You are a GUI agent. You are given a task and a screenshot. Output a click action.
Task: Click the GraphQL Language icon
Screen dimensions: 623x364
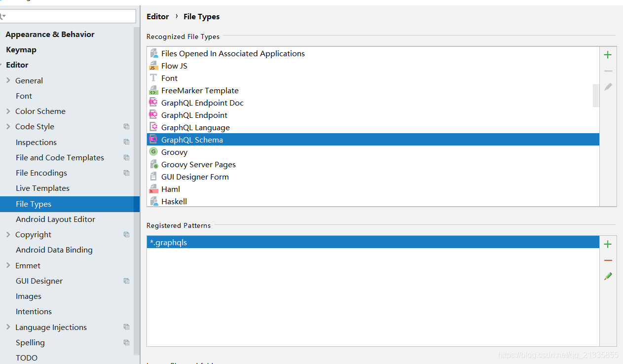point(153,127)
